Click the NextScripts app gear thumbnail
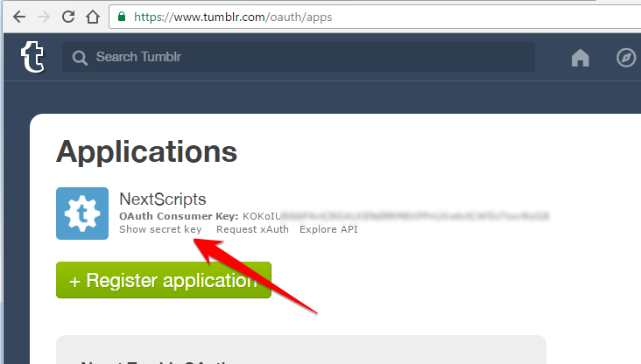641x364 pixels. tap(82, 213)
